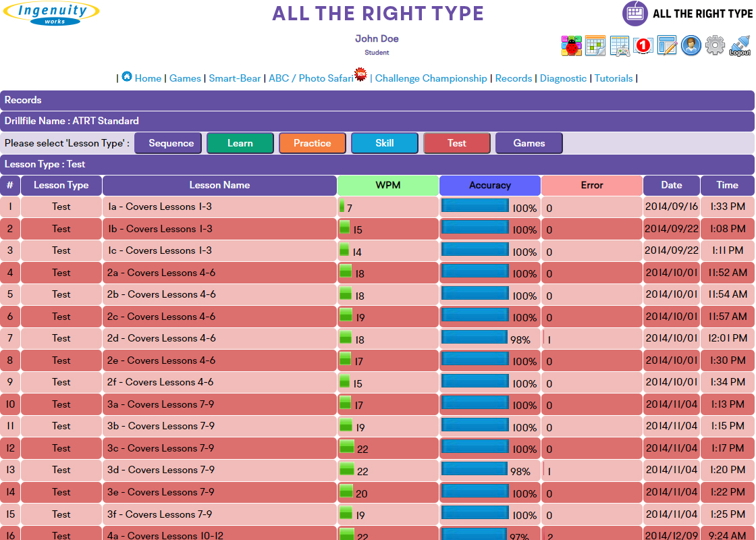The height and width of the screenshot is (540, 756).
Task: Click the time cell '11:52 AM'
Action: click(x=728, y=273)
